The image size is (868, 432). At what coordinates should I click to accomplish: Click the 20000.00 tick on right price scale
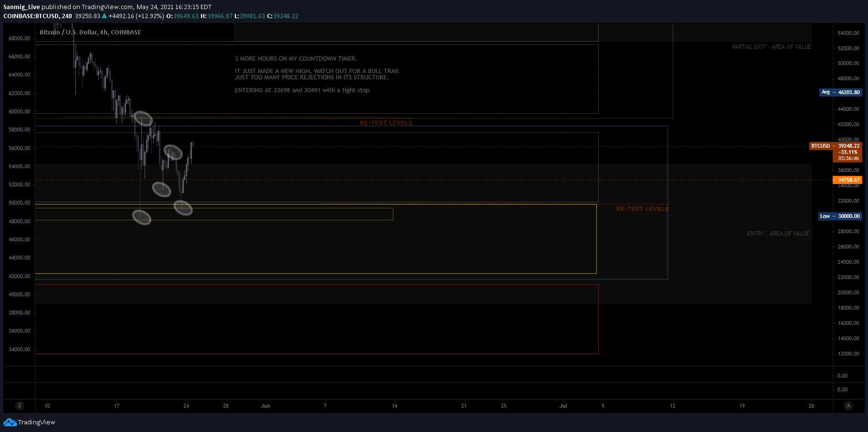848,292
